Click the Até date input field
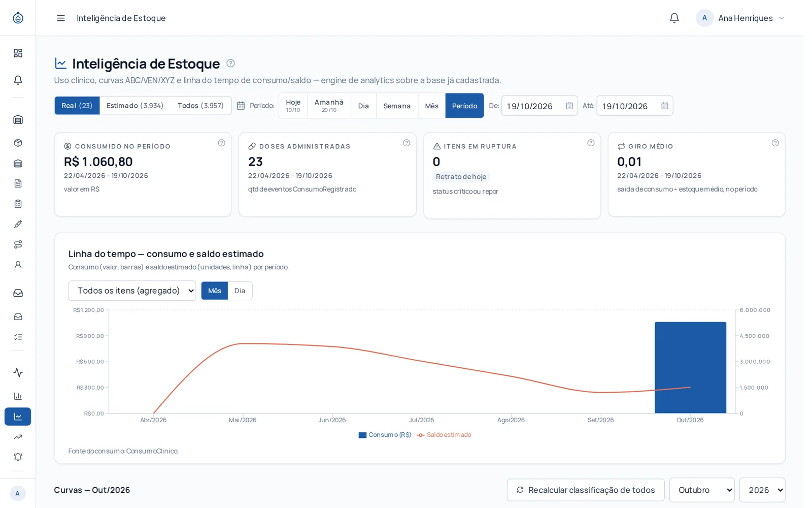The height and width of the screenshot is (508, 812). tap(634, 106)
